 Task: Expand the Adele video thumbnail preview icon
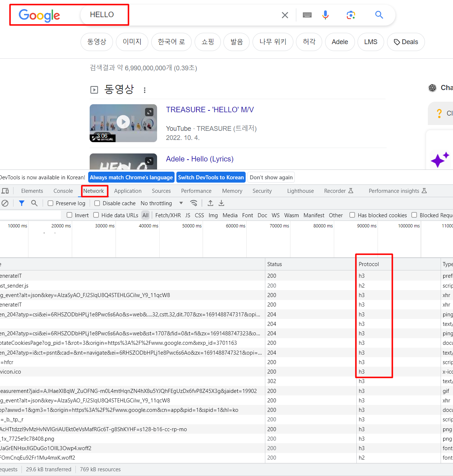(x=149, y=161)
